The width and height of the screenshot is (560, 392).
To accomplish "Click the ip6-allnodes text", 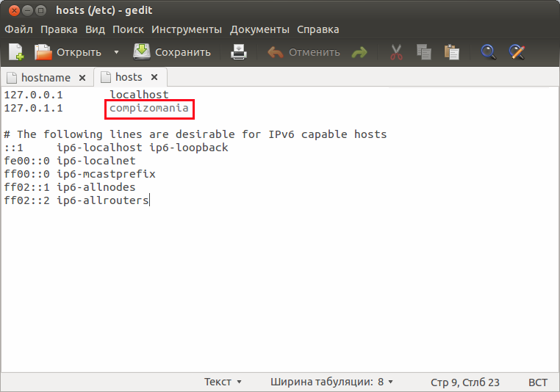I will pyautogui.click(x=96, y=187).
